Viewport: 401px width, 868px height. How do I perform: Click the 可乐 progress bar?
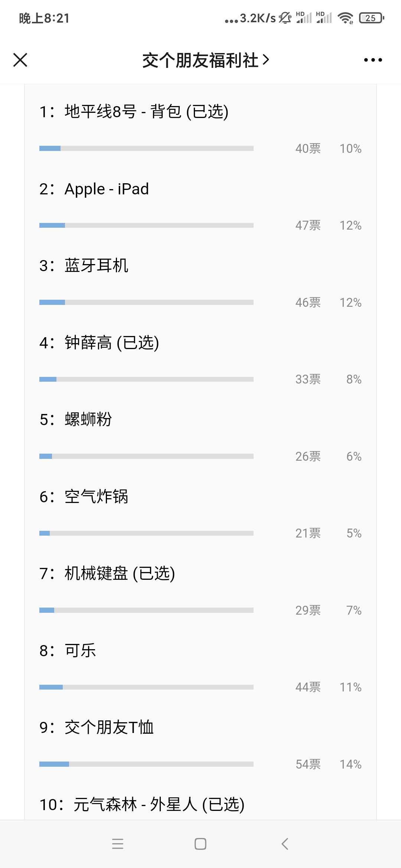pyautogui.click(x=146, y=687)
